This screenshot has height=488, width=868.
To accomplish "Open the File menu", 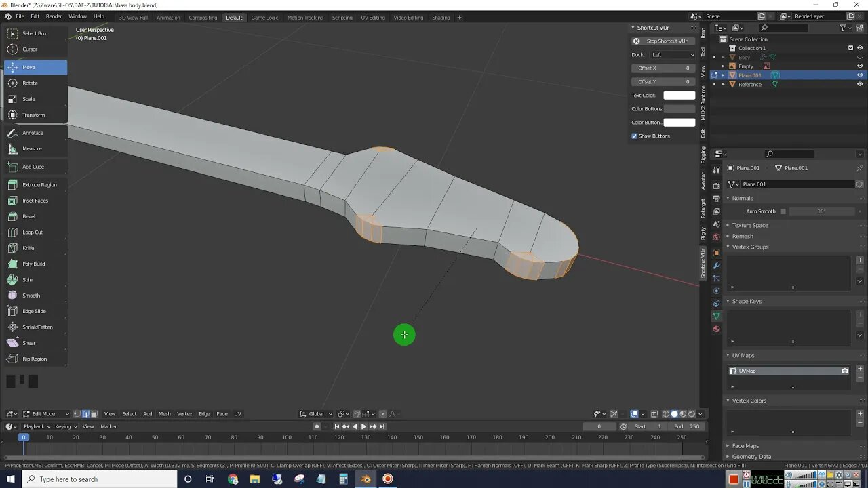I will pos(20,16).
